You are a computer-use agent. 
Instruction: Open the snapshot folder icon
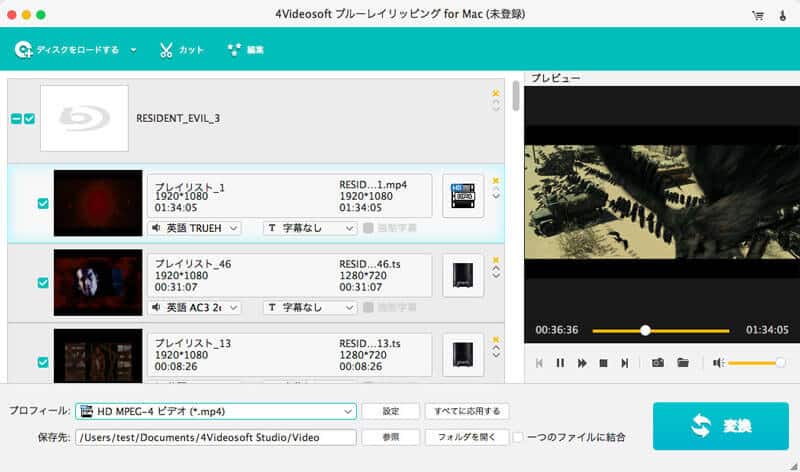point(683,362)
